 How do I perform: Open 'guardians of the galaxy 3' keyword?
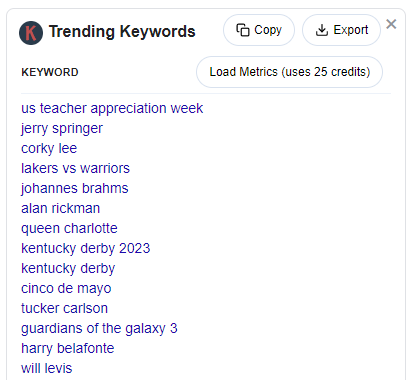[99, 328]
